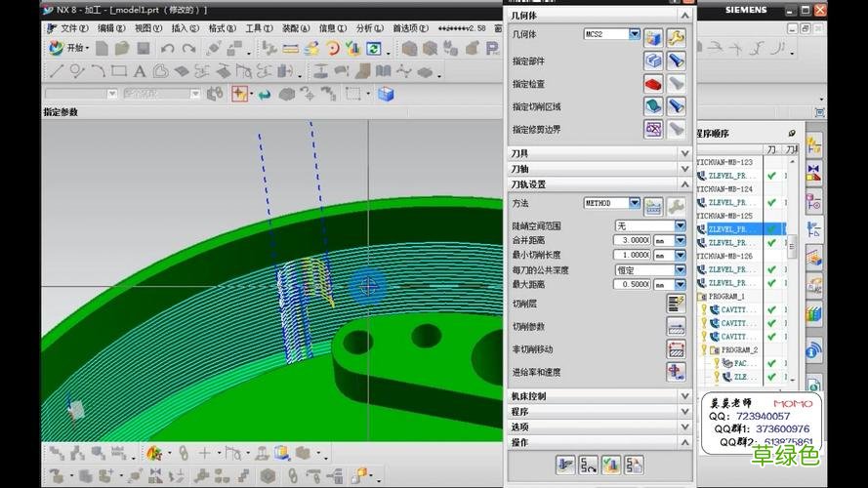868x488 pixels.
Task: Open the 每刀的公共深度 (恒定) dropdown
Action: [681, 269]
